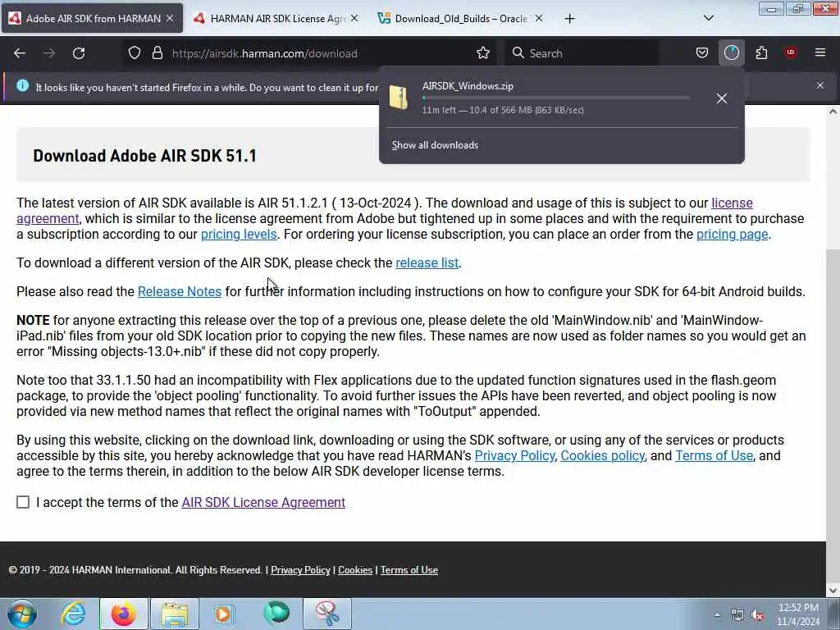This screenshot has width=840, height=630.
Task: Open uBlock Origin extension icon
Action: 791,52
